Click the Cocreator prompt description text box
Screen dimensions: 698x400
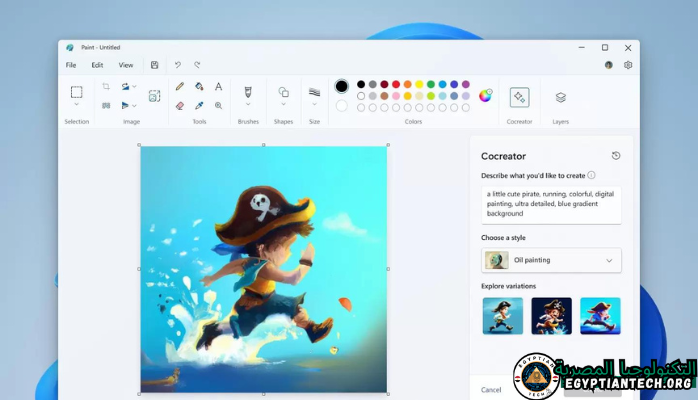pyautogui.click(x=551, y=204)
